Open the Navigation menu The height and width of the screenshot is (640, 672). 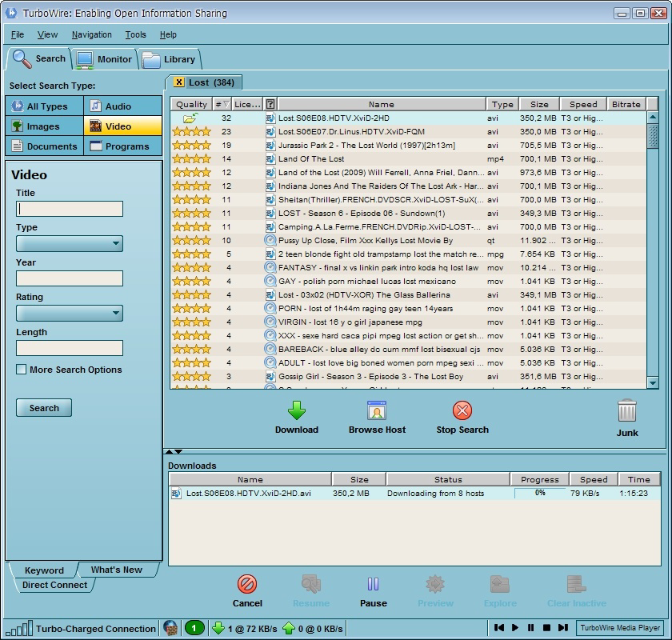(x=92, y=34)
